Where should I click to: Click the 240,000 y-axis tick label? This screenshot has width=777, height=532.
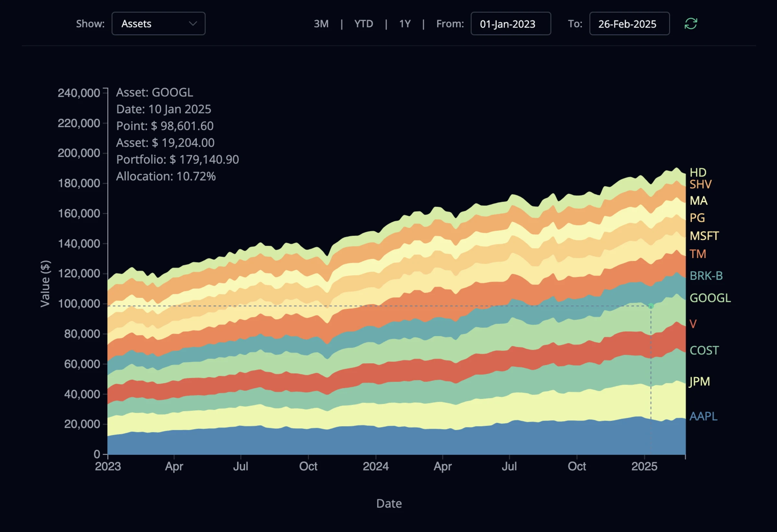click(x=79, y=93)
